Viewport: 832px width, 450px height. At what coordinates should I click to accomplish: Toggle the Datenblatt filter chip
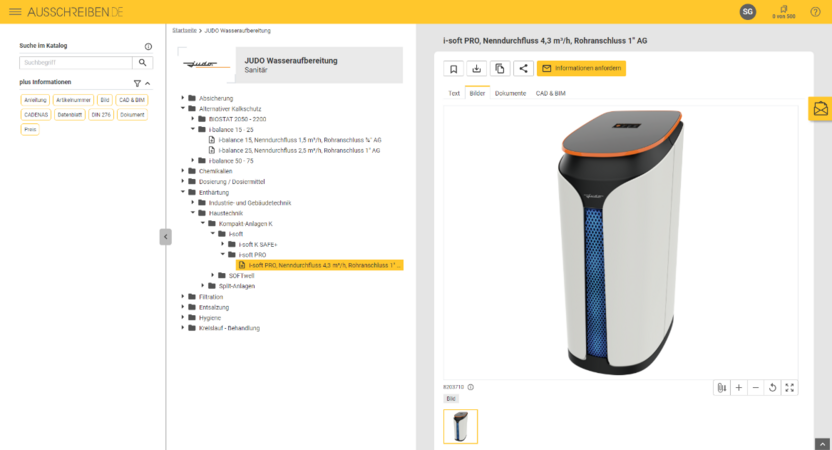click(69, 115)
